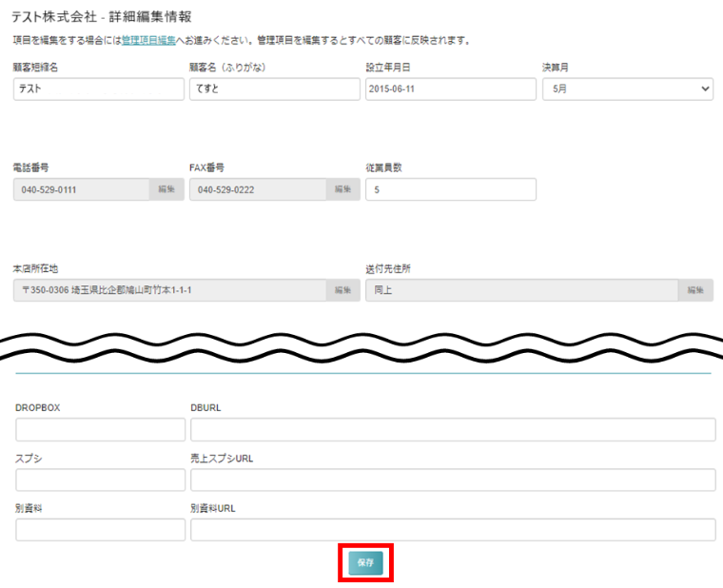Open the 決算月 dropdown showing 5月
723x588 pixels.
pyautogui.click(x=627, y=89)
